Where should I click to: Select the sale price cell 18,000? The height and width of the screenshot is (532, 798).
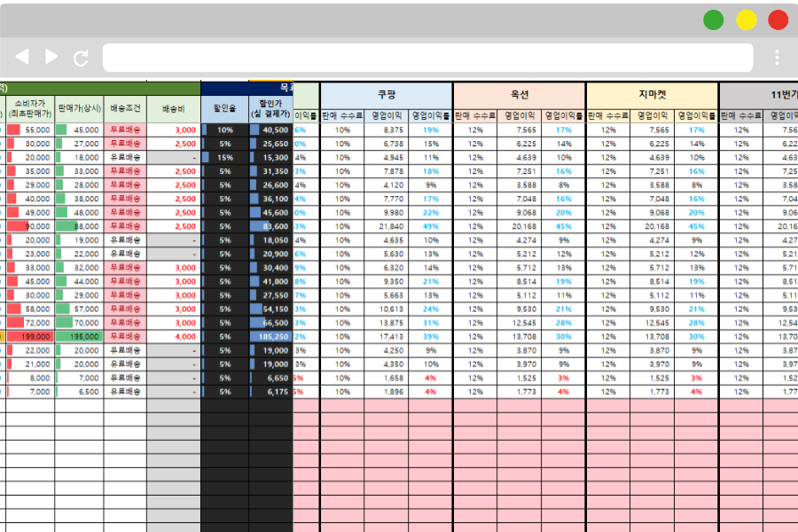tap(80, 157)
